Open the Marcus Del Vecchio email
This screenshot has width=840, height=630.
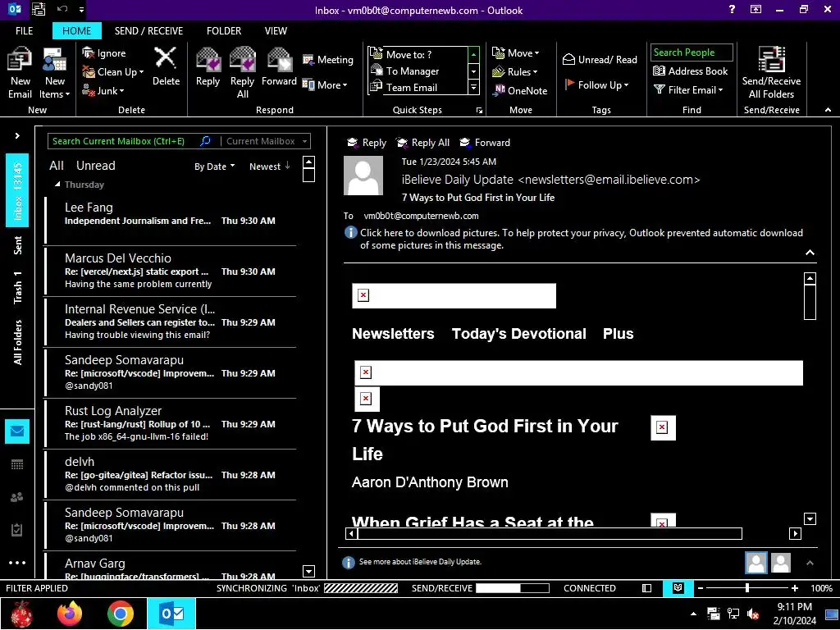[171, 271]
